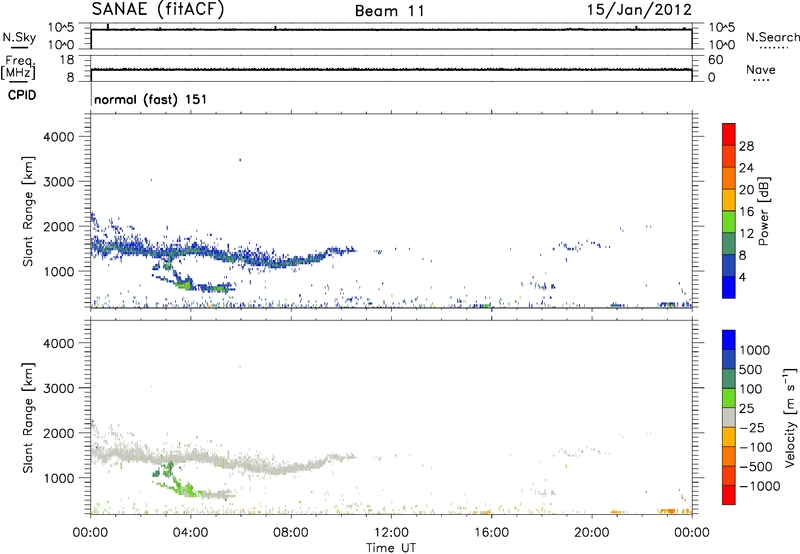Viewport: 800px width, 554px height.
Task: Click the Time UT axis title
Action: pos(391,548)
